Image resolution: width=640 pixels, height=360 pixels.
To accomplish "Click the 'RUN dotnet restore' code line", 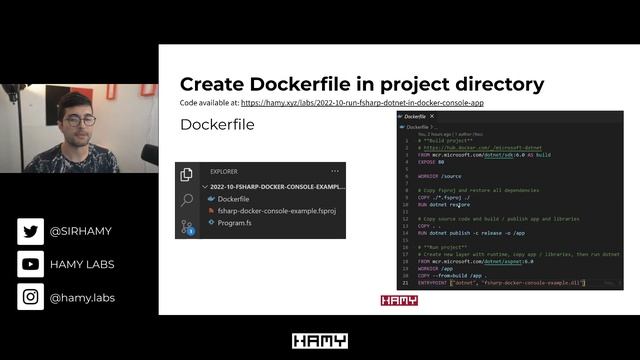I will point(444,204).
